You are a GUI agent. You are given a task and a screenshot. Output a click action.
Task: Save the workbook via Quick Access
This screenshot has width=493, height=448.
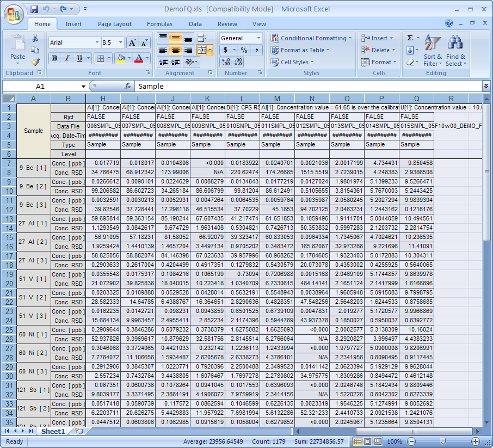[34, 9]
